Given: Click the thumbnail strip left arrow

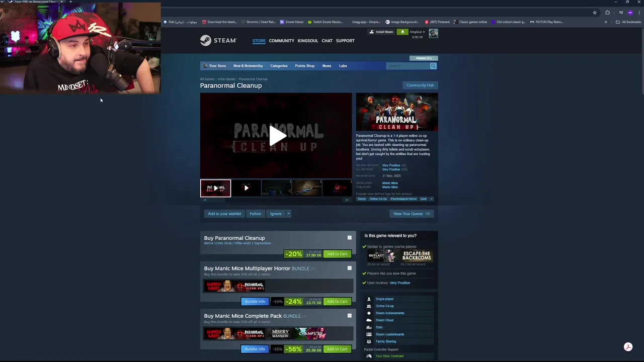Looking at the screenshot, I should point(204,200).
